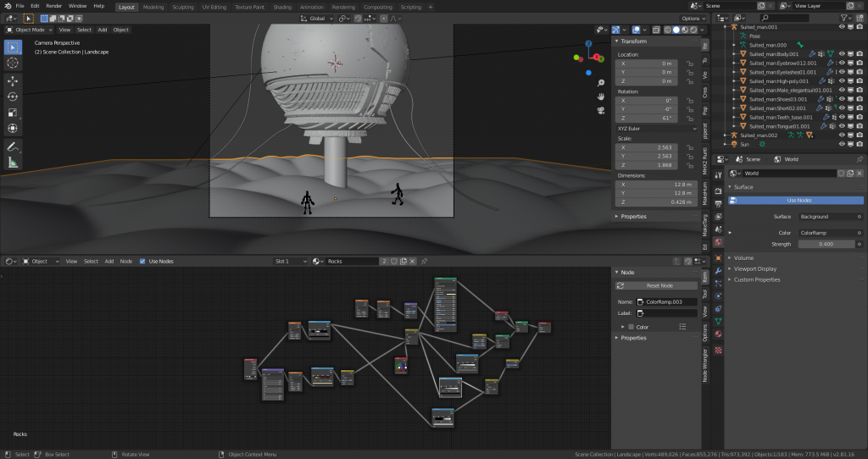The height and width of the screenshot is (459, 868).
Task: Choose the Scale tool
Action: click(13, 113)
